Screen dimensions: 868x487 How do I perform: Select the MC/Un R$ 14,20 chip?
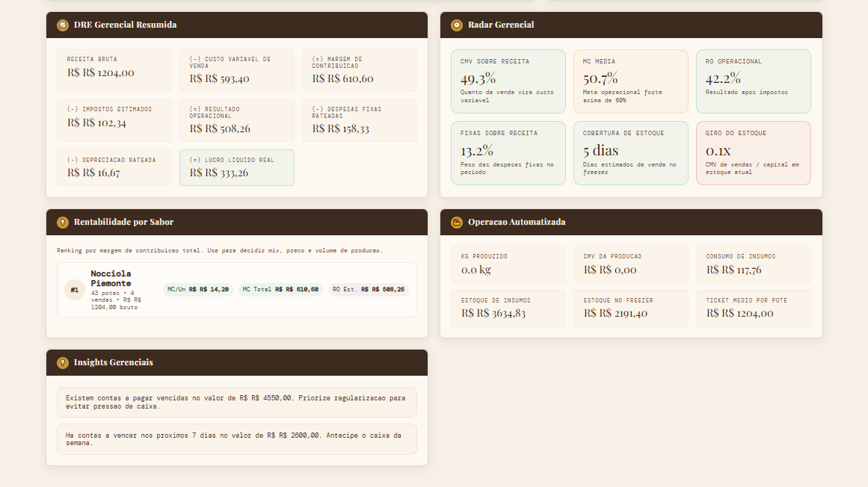tap(198, 289)
